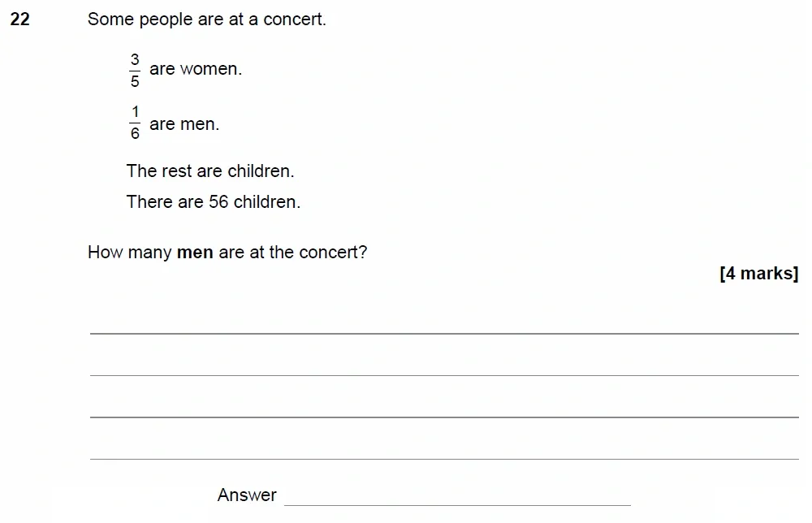Viewport: 812px width, 523px height.
Task: Click the text 'are women.'
Action: [x=196, y=70]
